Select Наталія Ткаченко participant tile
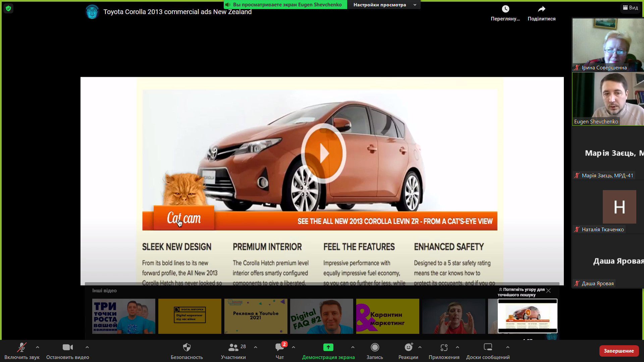This screenshot has height=362, width=644. pos(608,207)
